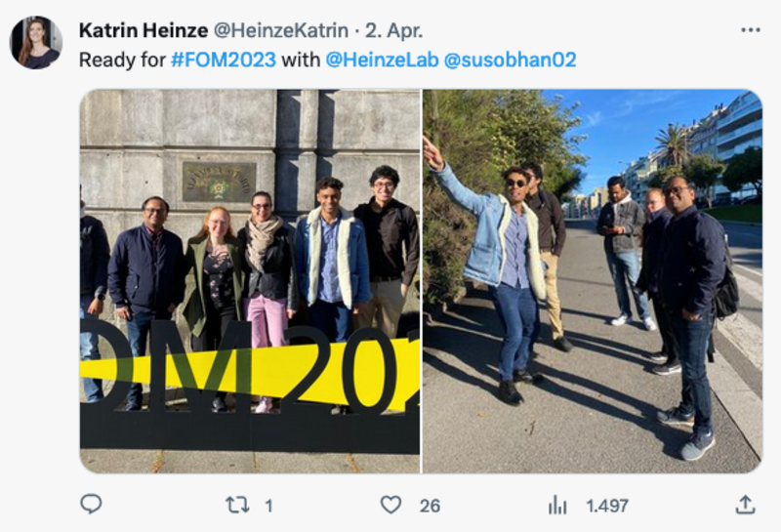Click the retweet count of 1
Viewport: 781px width, 532px height.
click(268, 506)
